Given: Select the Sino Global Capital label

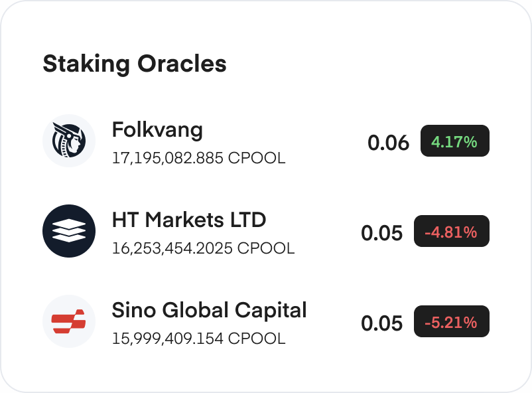Looking at the screenshot, I should (209, 311).
